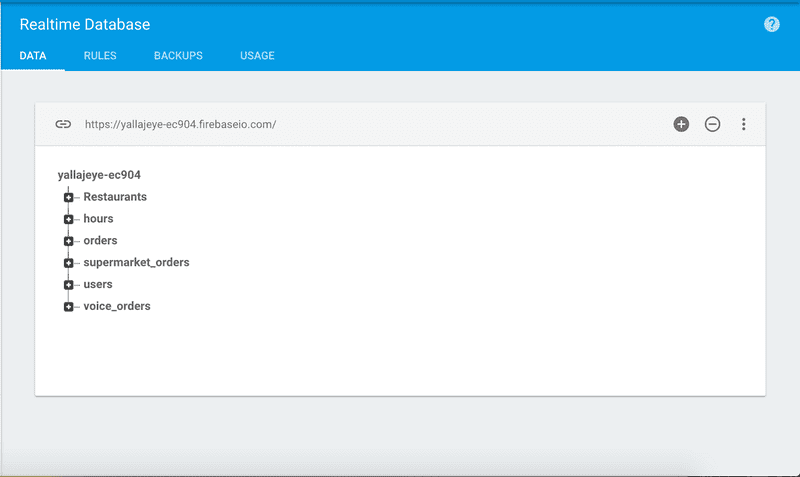Screen dimensions: 800x477
Task: Switch to the RULES tab
Action: click(100, 56)
